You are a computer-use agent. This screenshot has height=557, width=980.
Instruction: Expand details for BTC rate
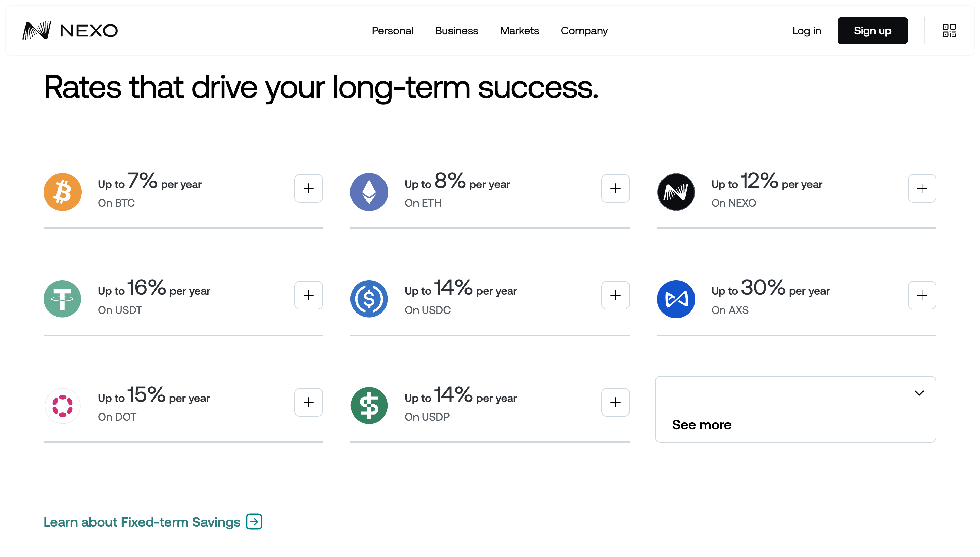(x=309, y=188)
